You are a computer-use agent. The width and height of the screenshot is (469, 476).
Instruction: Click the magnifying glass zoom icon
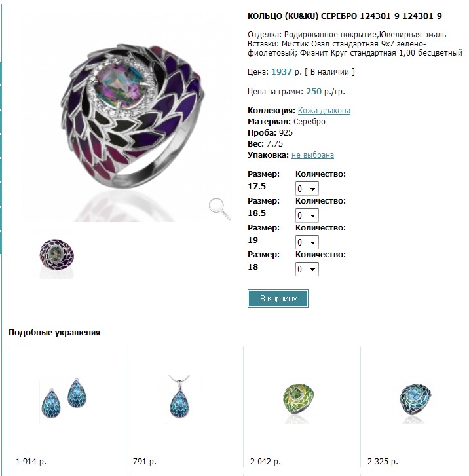[219, 209]
